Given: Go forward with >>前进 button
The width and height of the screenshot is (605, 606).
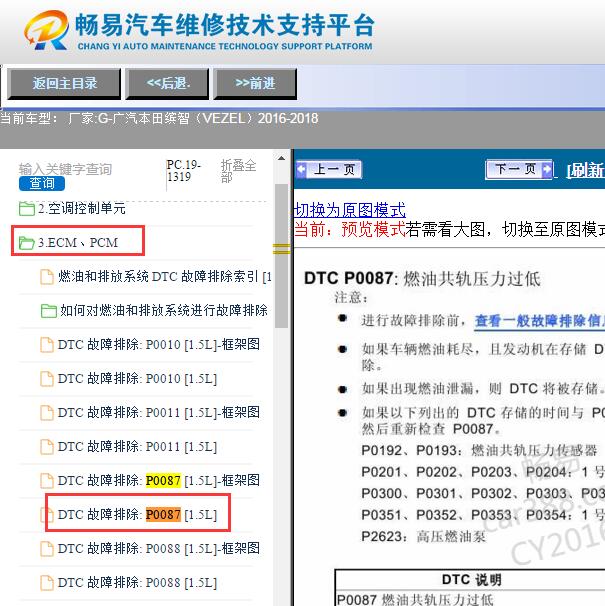Looking at the screenshot, I should (255, 83).
